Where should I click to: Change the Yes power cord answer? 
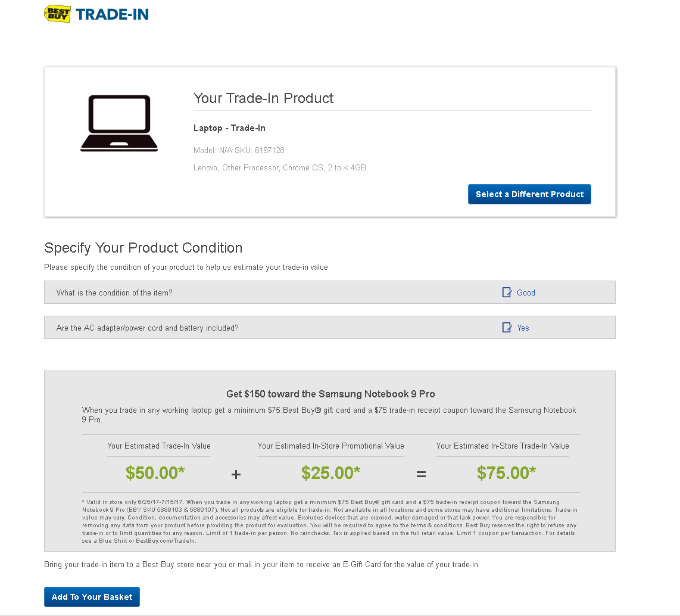coord(523,328)
